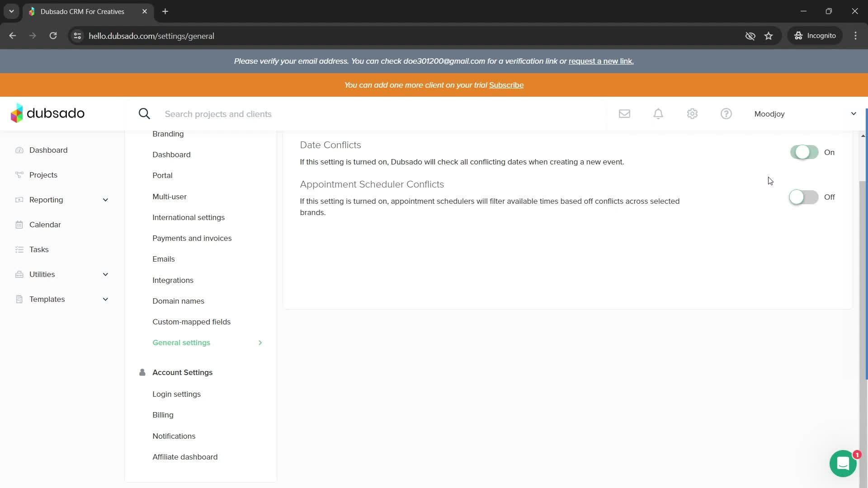868x488 pixels.
Task: Expand the Utilities menu chevron
Action: [x=105, y=274]
